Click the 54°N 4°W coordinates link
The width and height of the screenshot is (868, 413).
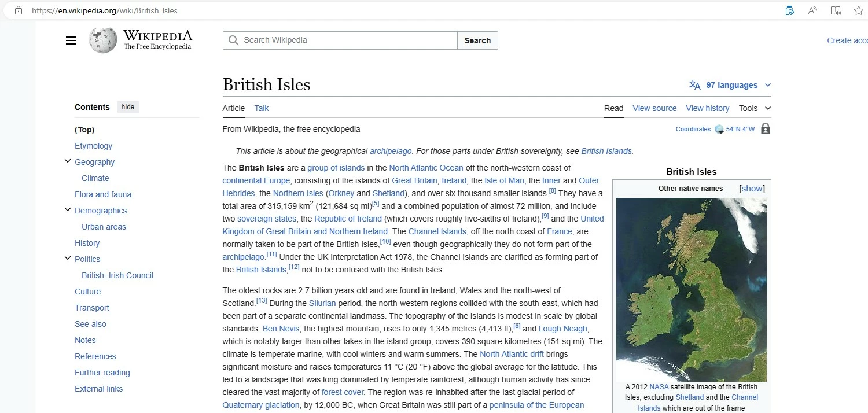740,129
